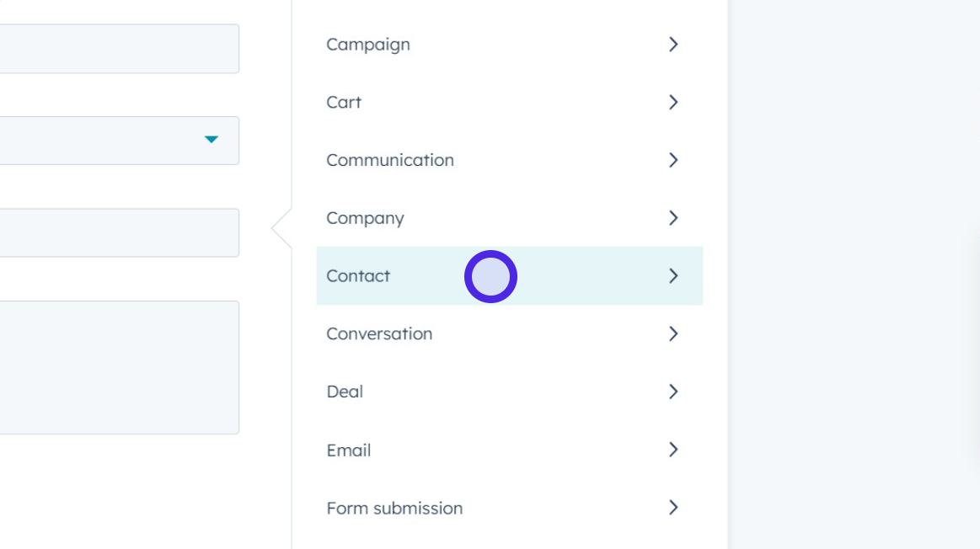The width and height of the screenshot is (980, 549).
Task: Click the large multi-line text area
Action: click(118, 368)
